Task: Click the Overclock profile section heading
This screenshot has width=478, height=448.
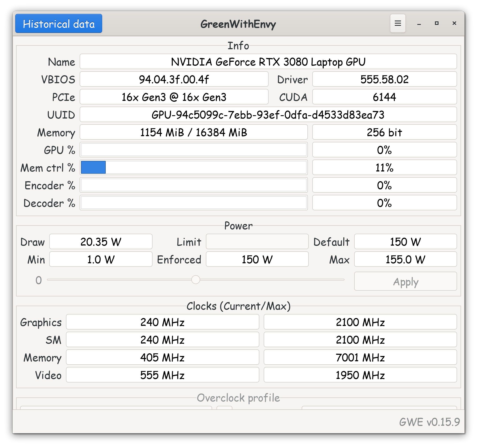Action: (238, 398)
